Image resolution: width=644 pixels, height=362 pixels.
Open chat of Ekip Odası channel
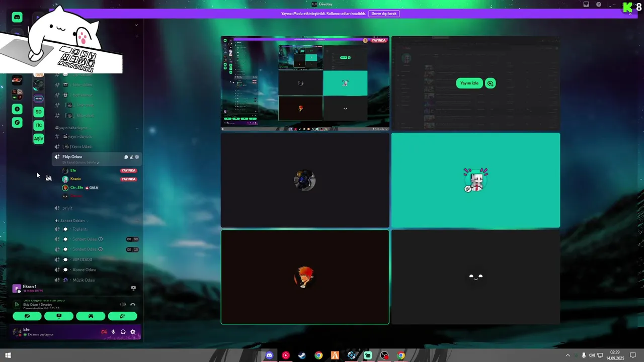point(126,157)
